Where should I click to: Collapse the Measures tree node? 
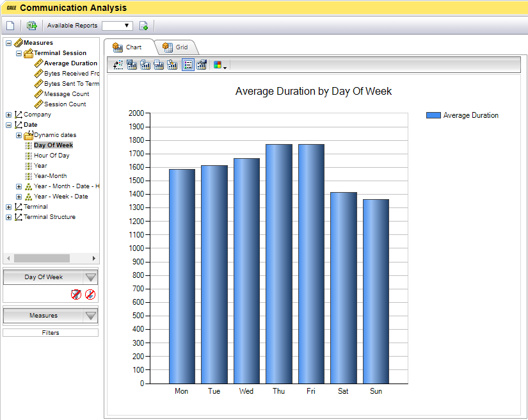(9, 43)
